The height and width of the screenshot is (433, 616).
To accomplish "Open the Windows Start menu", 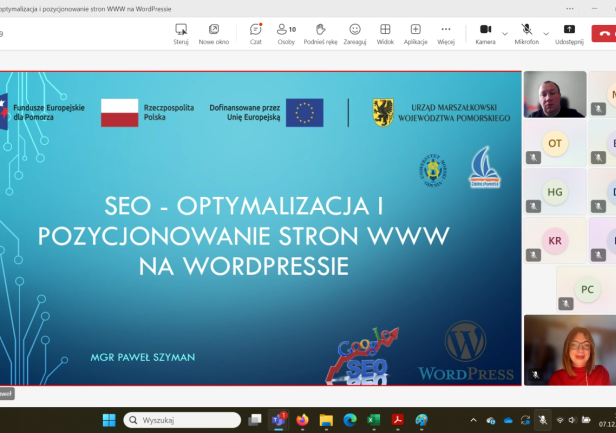I will click(109, 420).
